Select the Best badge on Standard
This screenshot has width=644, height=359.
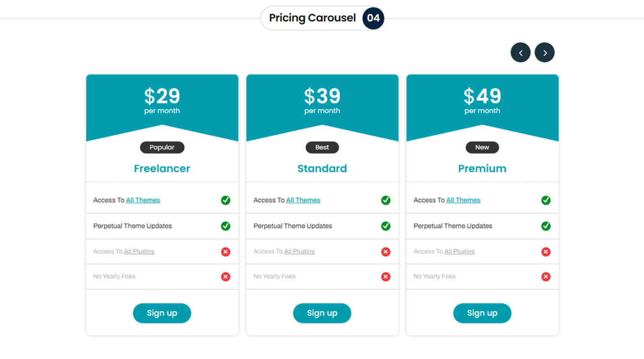point(322,147)
